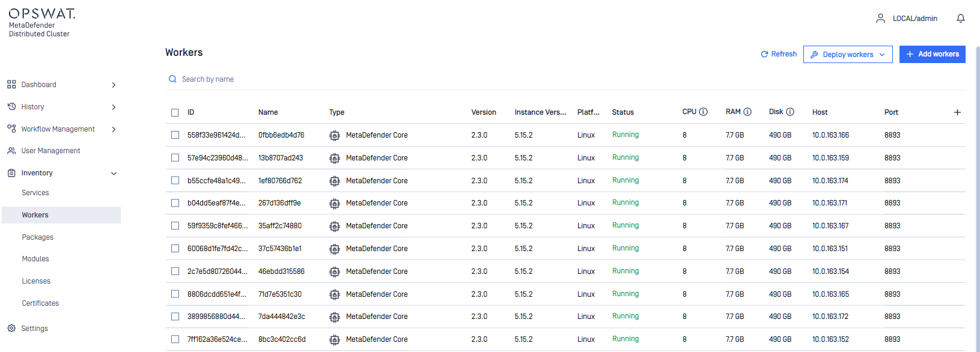Screen dimensions: 980x352
Task: Expand the Dashboard menu chevron
Action: click(x=114, y=85)
